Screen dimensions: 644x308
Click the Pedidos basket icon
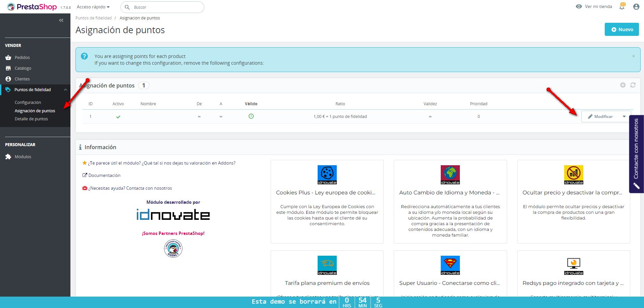(8, 58)
